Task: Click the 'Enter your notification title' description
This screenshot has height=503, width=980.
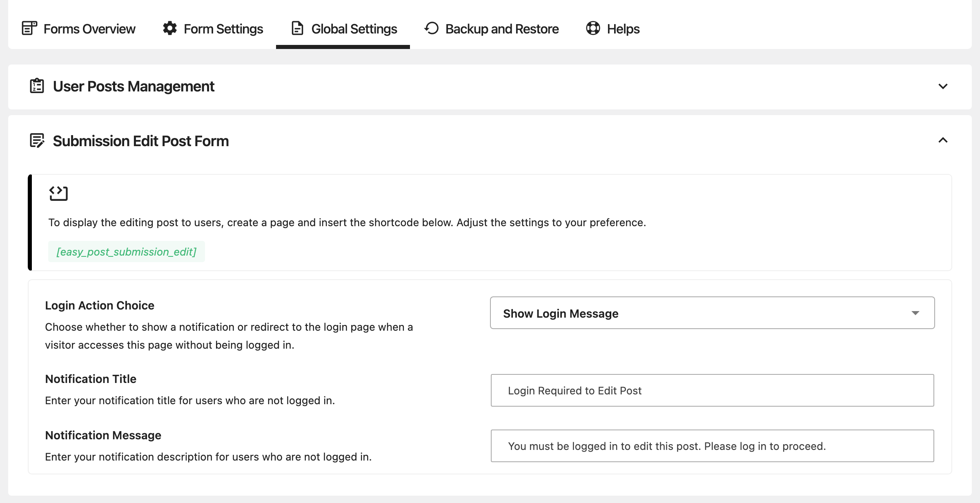Action: [x=190, y=401]
